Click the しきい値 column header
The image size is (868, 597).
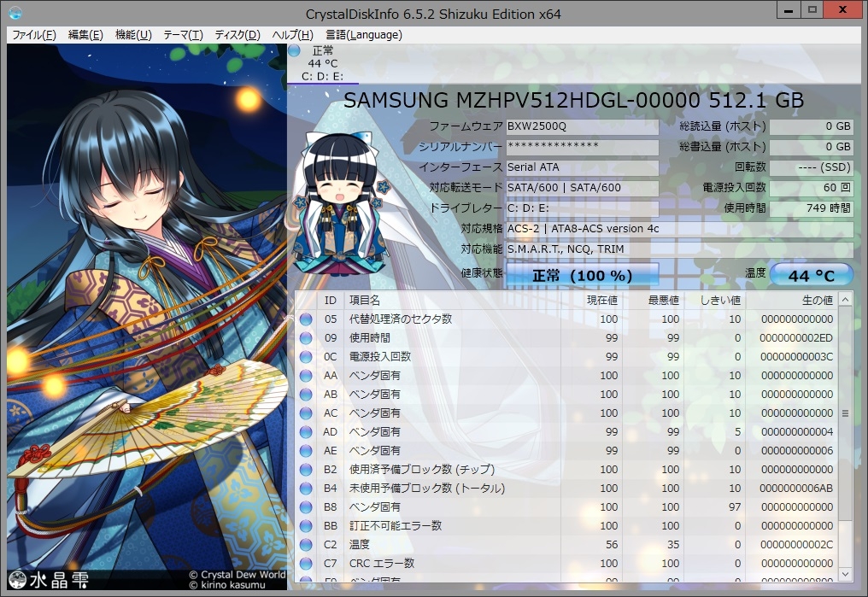click(x=715, y=300)
